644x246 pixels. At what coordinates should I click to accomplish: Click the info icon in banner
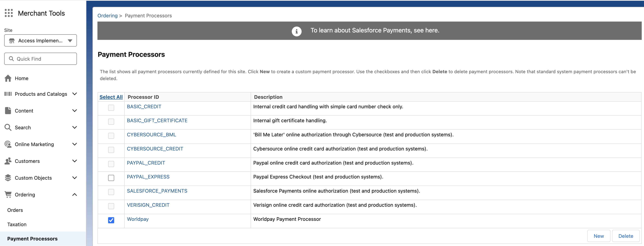[x=296, y=31]
